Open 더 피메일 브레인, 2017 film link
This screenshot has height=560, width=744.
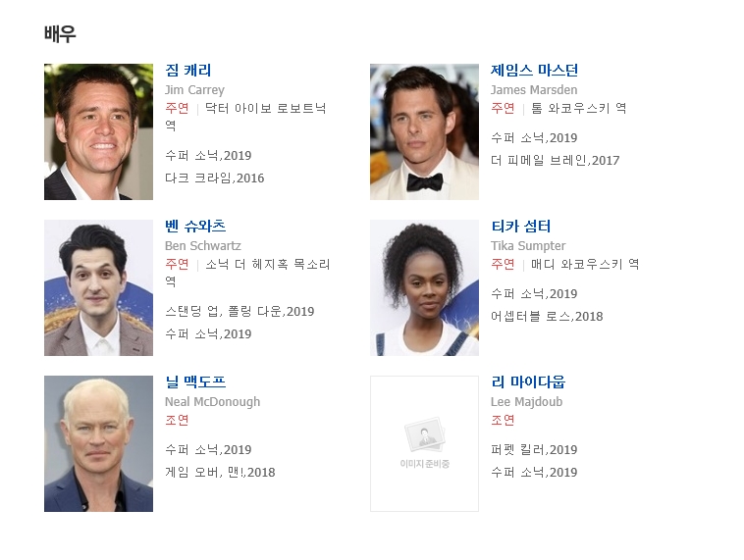(x=556, y=161)
